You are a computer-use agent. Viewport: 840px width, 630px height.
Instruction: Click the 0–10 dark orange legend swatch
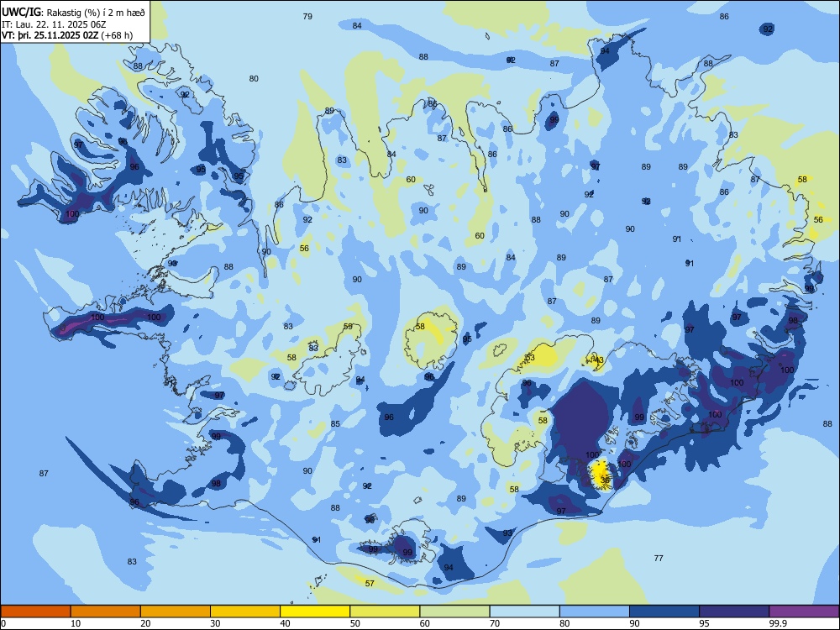click(35, 612)
